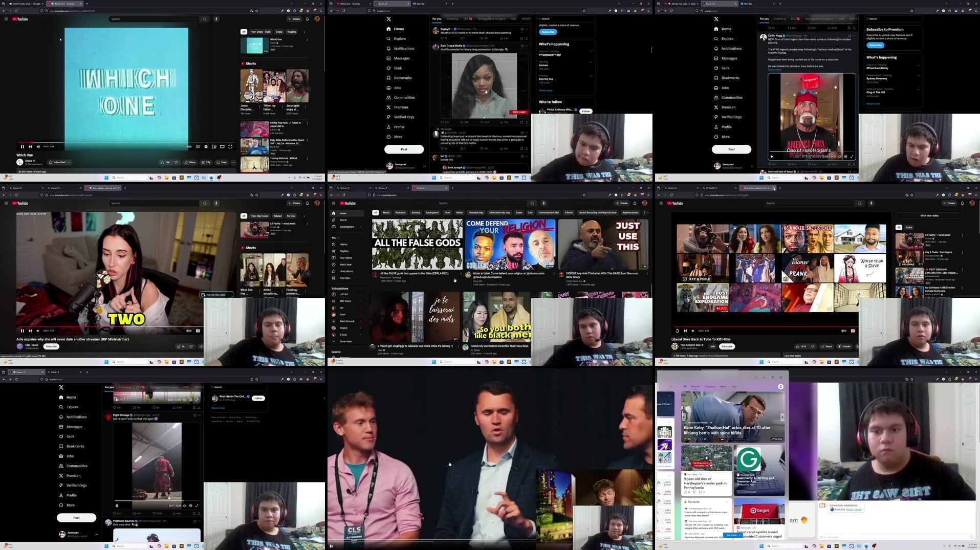Mute the Which One video player

click(x=38, y=146)
